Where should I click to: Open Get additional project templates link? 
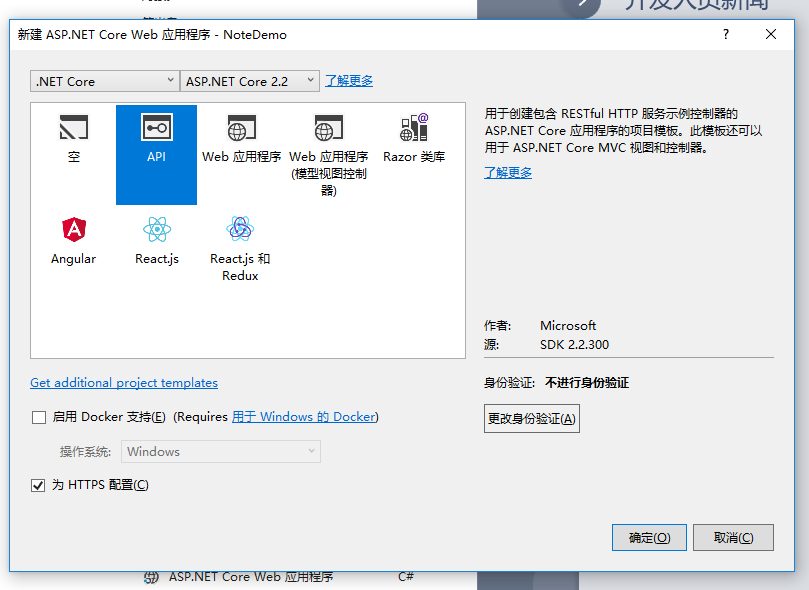pos(124,383)
